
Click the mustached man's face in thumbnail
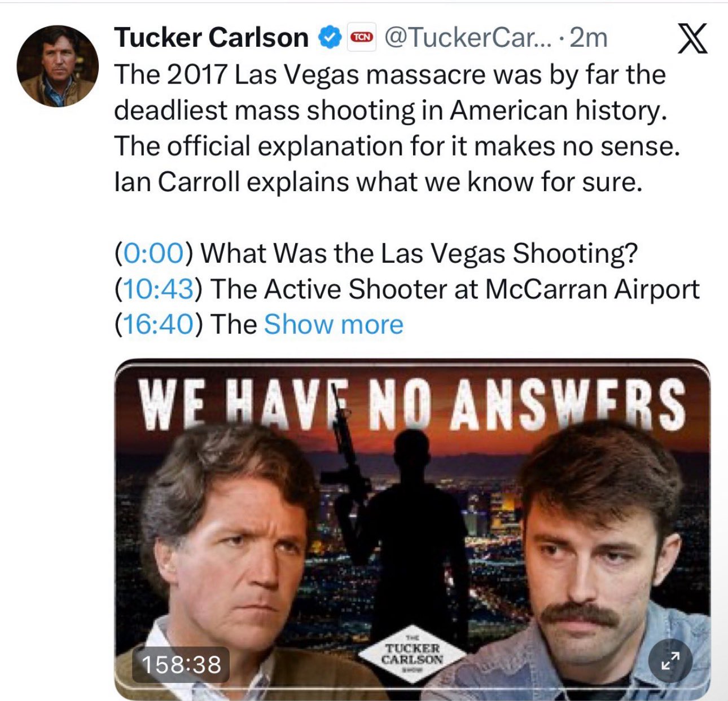click(593, 564)
